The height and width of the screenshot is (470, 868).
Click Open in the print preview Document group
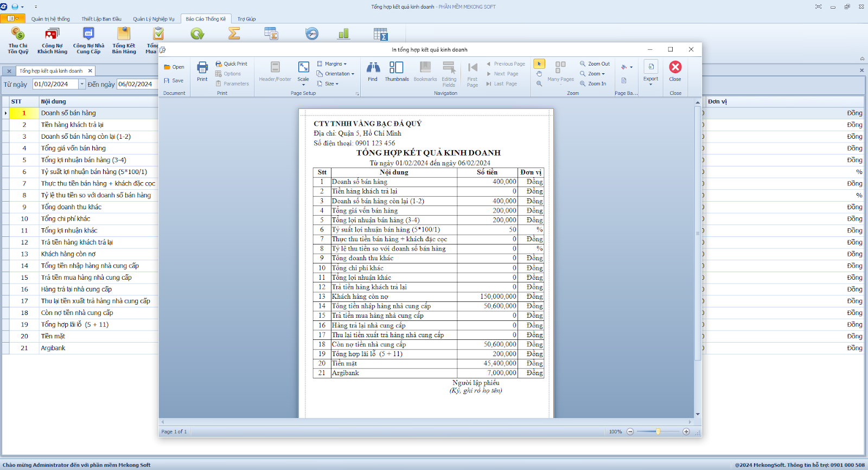174,67
